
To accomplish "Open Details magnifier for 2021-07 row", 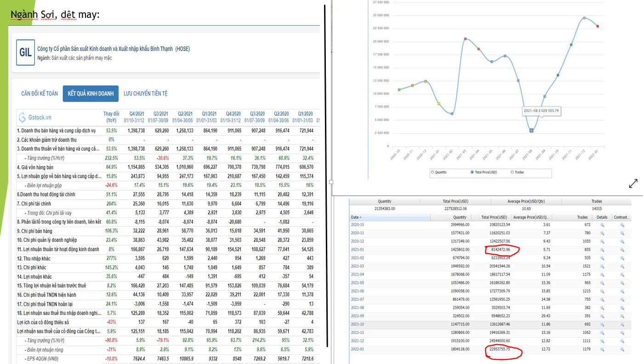I will 602,299.
